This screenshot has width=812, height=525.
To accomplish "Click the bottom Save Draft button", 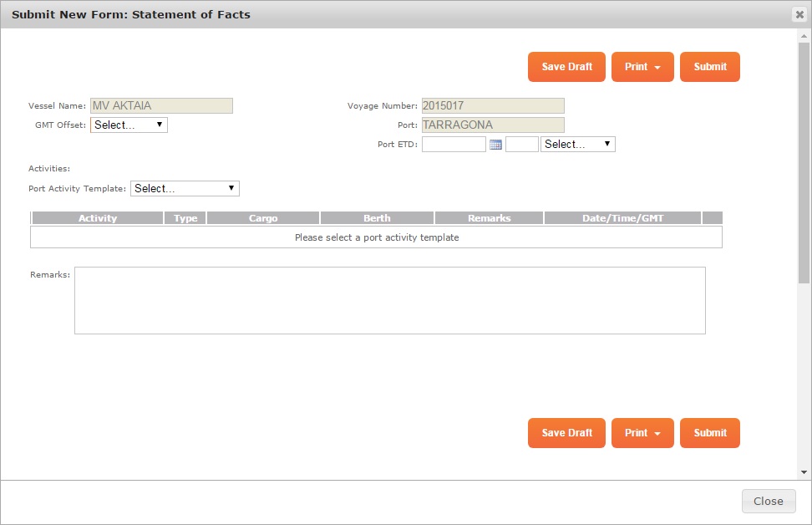I will pyautogui.click(x=566, y=433).
